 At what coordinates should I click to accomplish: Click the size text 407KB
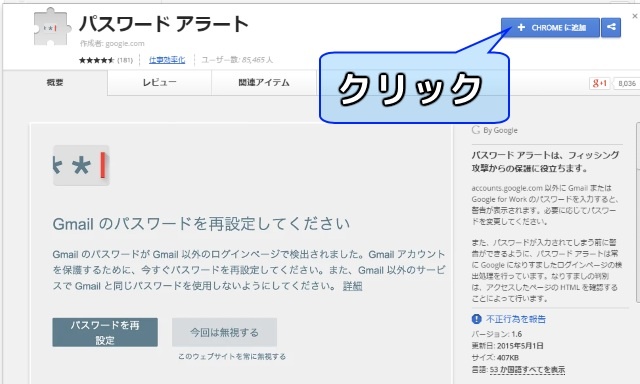pos(508,357)
